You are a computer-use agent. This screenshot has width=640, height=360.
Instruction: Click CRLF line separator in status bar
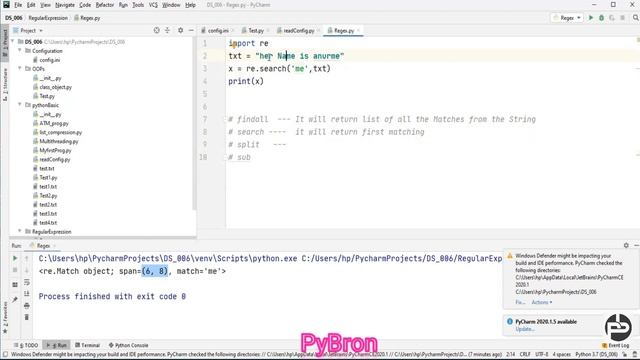coord(525,355)
